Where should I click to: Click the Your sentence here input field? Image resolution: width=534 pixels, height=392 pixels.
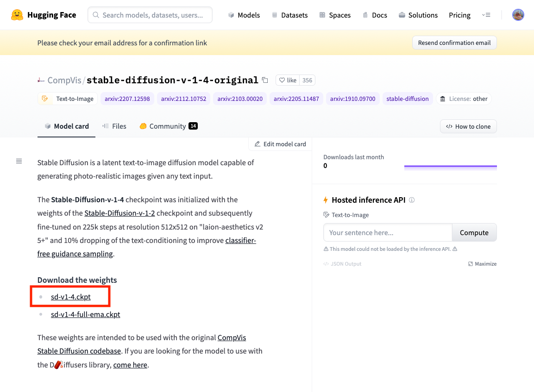tap(388, 232)
